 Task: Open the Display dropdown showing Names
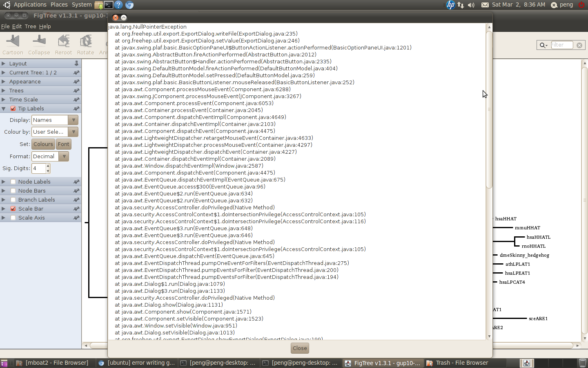click(55, 120)
